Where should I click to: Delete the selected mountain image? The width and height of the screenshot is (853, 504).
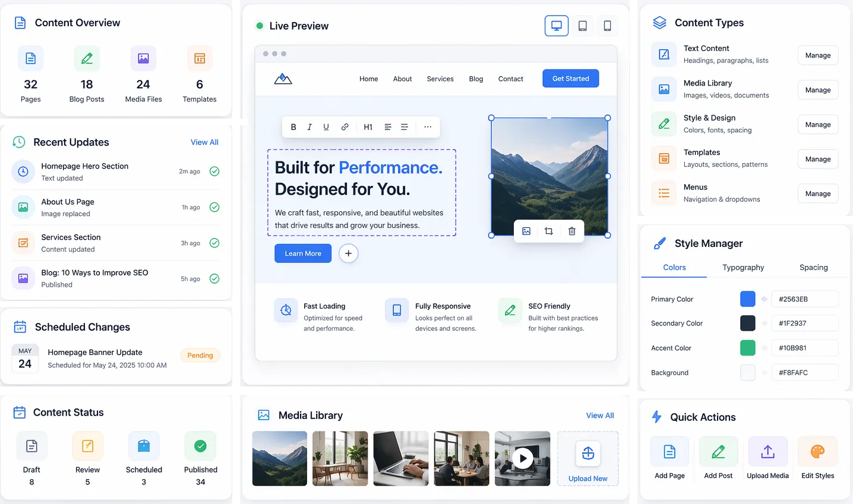(x=571, y=231)
